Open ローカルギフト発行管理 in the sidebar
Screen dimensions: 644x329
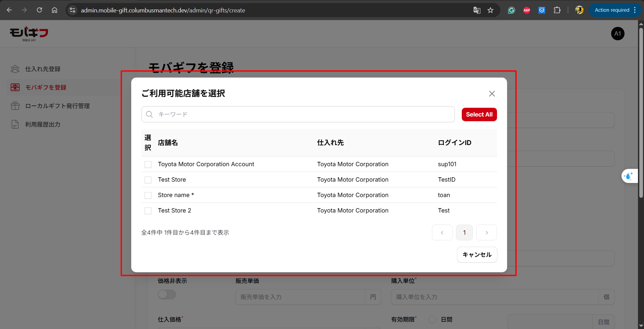(x=57, y=106)
